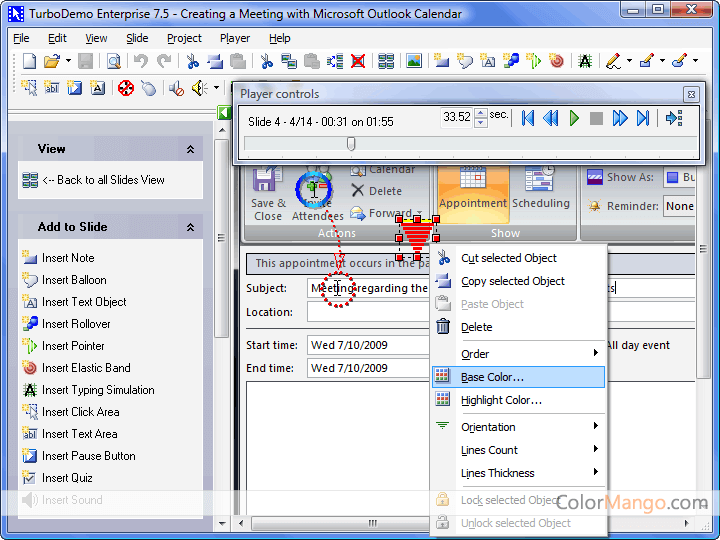Click the Insert Elastic Band toolbar icon
The width and height of the screenshot is (720, 540).
557,61
